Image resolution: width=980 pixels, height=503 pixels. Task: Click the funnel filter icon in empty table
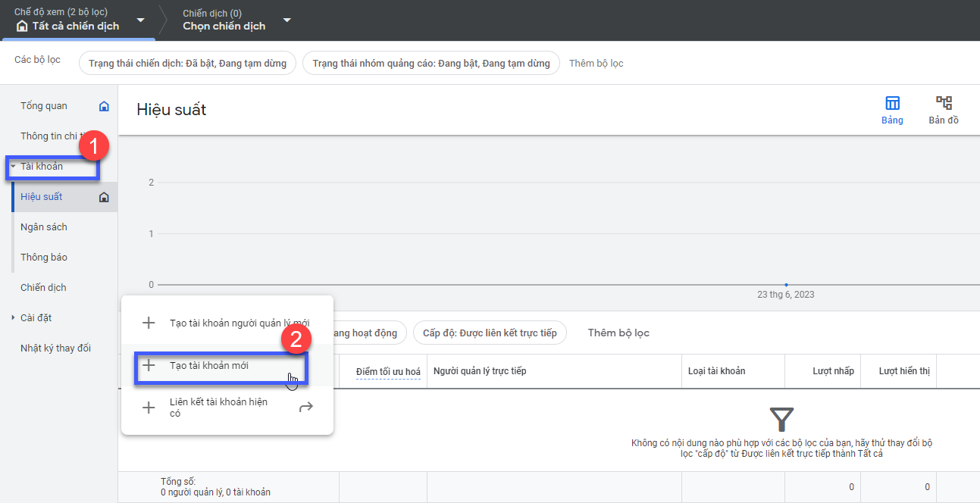click(781, 419)
